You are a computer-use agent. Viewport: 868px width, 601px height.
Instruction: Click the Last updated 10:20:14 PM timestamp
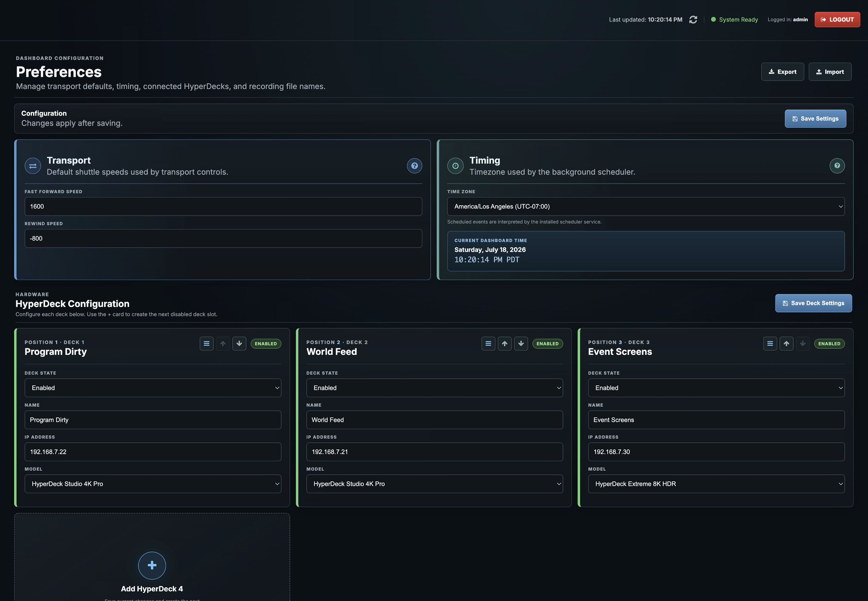(665, 20)
